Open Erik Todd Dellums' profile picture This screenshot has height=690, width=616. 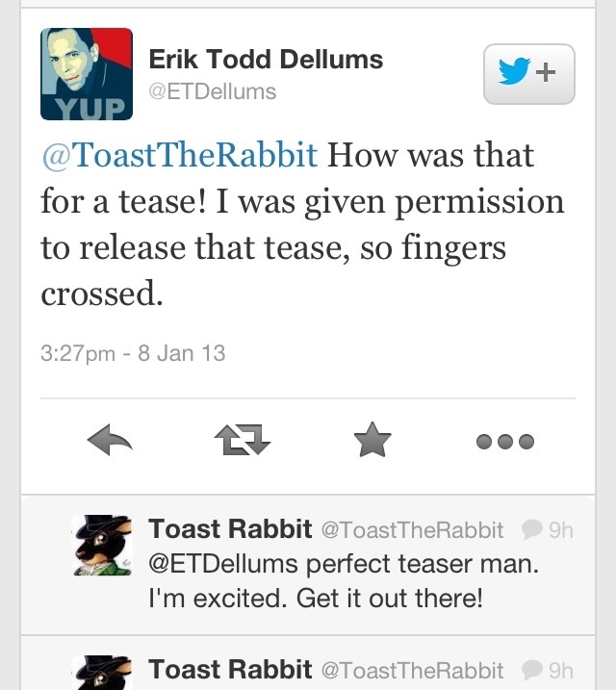[87, 73]
